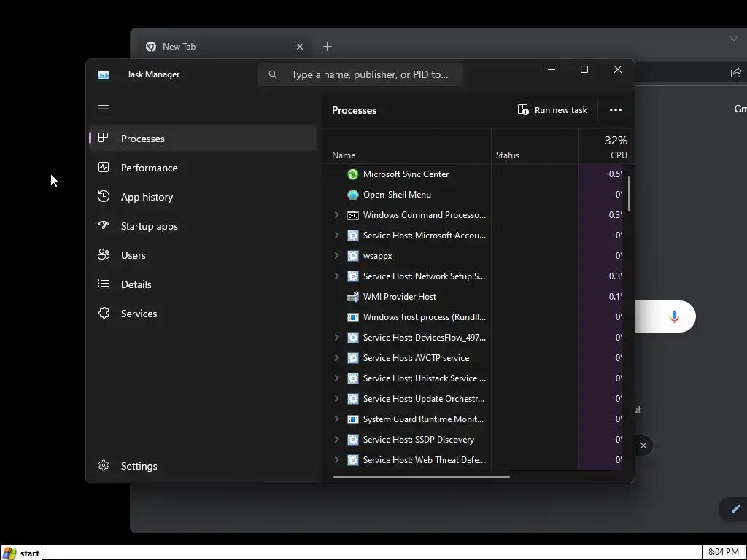Open the tab search dropdown in Chrome
Screen dimensions: 747x560
coord(734,39)
